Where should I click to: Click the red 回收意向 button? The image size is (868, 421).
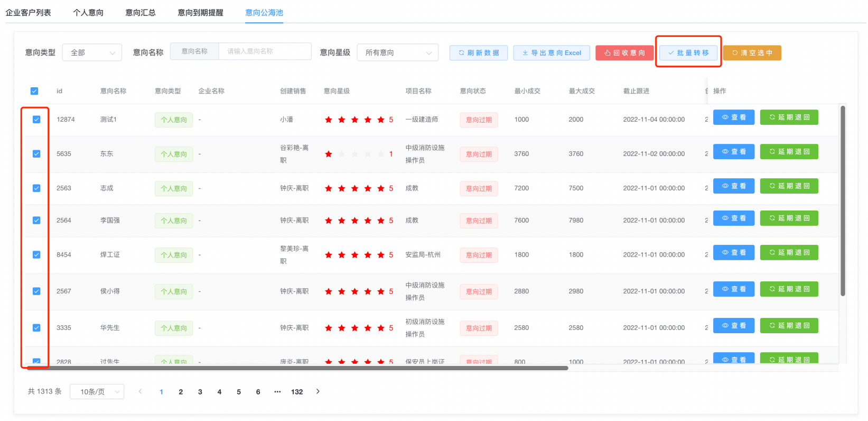point(624,53)
